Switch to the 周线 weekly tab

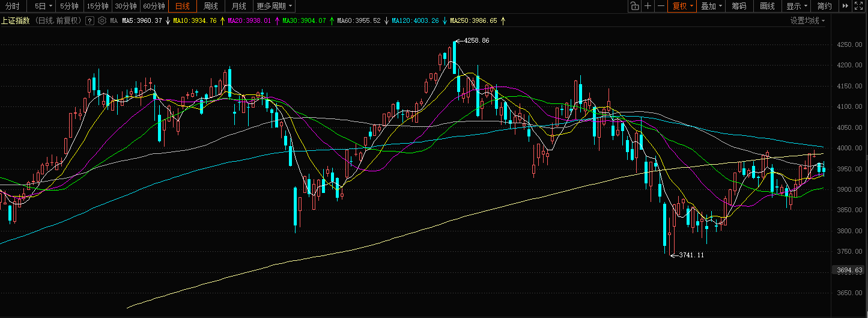211,6
